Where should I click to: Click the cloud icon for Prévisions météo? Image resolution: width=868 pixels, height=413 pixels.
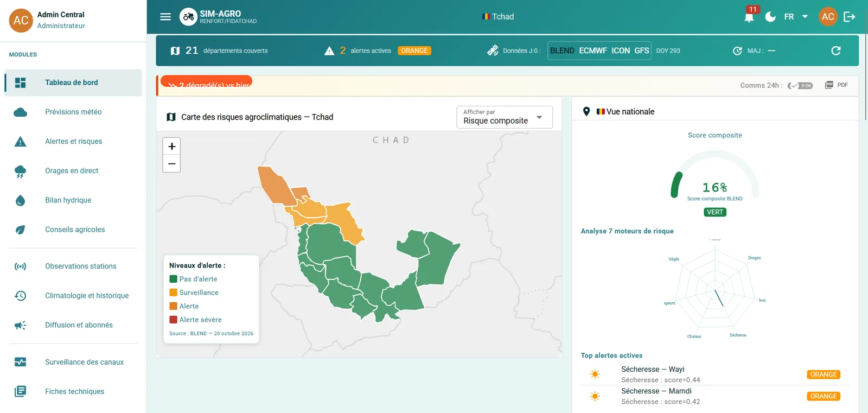pos(21,112)
